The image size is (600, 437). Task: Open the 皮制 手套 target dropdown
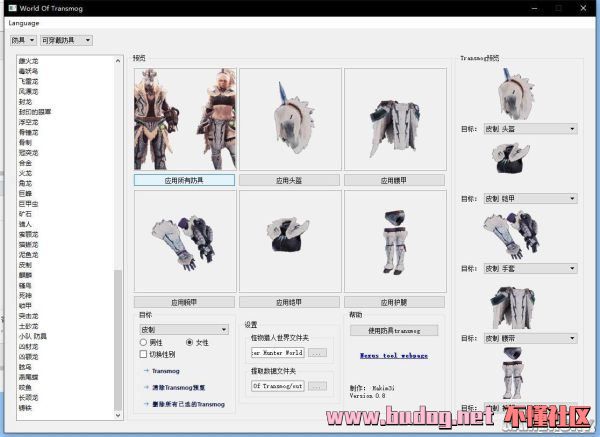pos(530,269)
